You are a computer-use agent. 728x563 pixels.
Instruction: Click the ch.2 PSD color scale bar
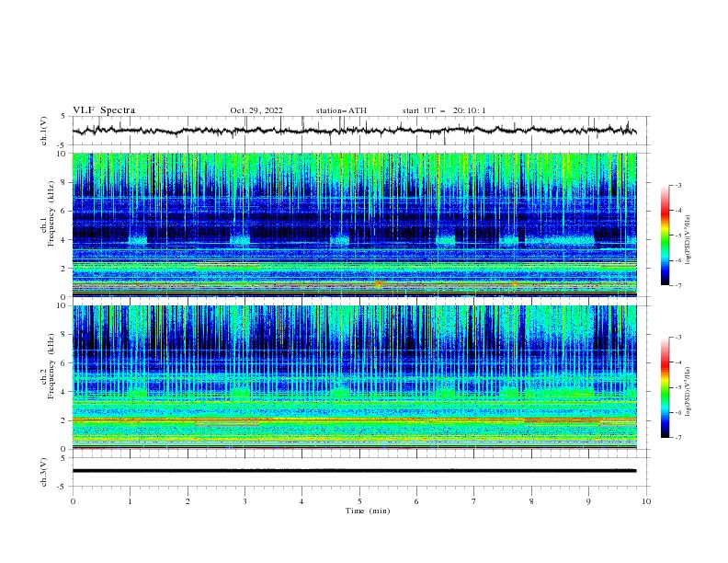tap(665, 387)
